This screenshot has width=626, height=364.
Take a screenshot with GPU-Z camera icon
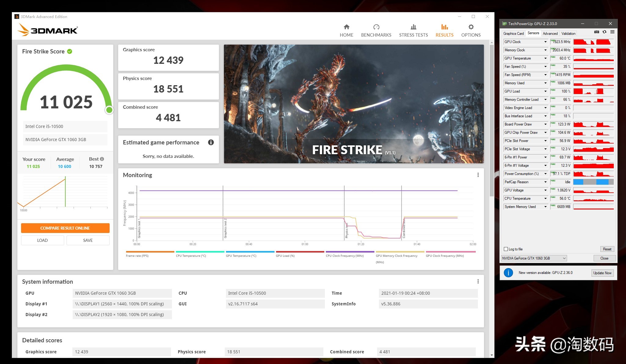[596, 32]
